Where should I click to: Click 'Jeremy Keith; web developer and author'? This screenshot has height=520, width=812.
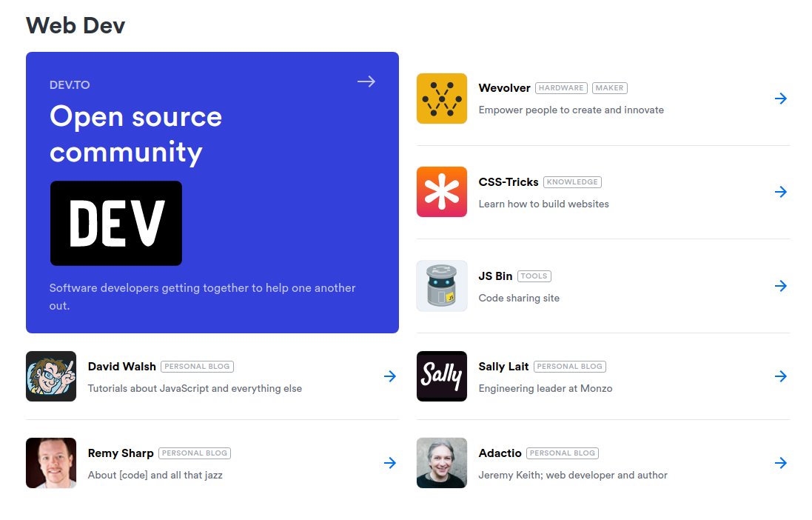tap(573, 475)
